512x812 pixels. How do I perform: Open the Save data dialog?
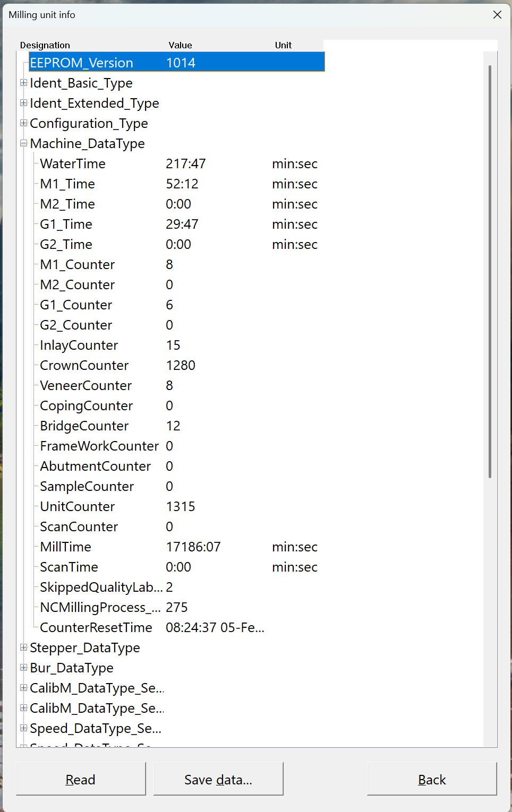218,779
